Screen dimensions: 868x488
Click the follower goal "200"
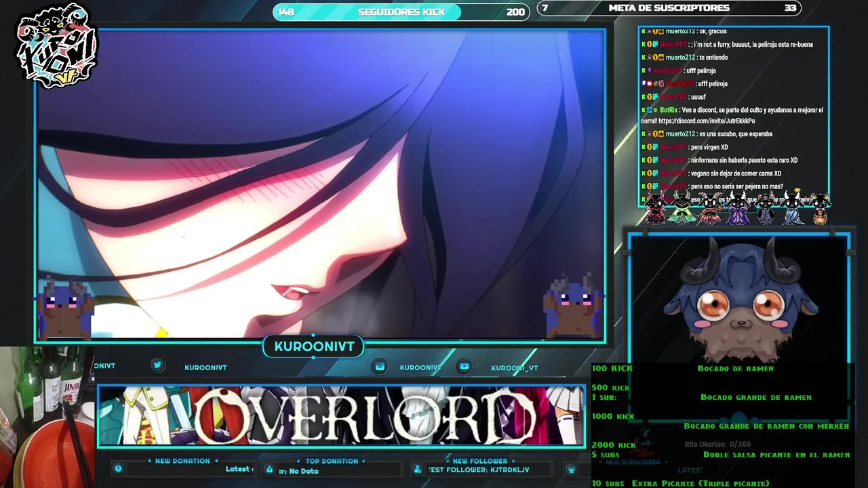(x=515, y=12)
